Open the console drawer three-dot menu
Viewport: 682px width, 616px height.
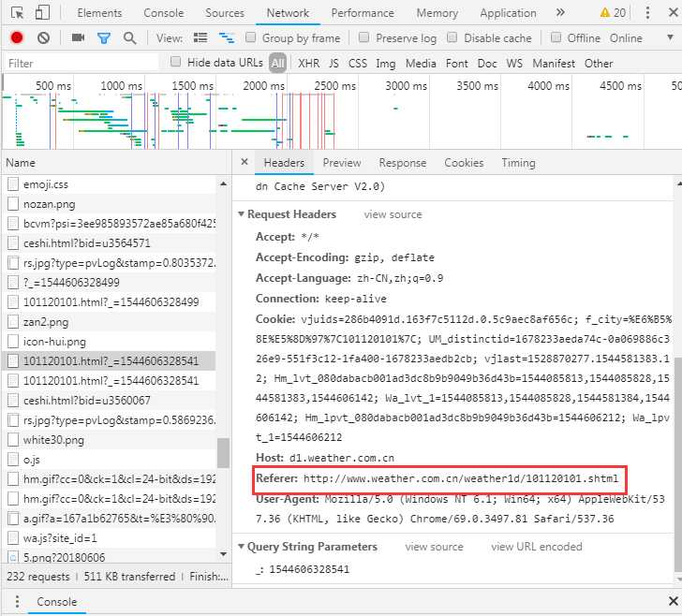tap(17, 602)
